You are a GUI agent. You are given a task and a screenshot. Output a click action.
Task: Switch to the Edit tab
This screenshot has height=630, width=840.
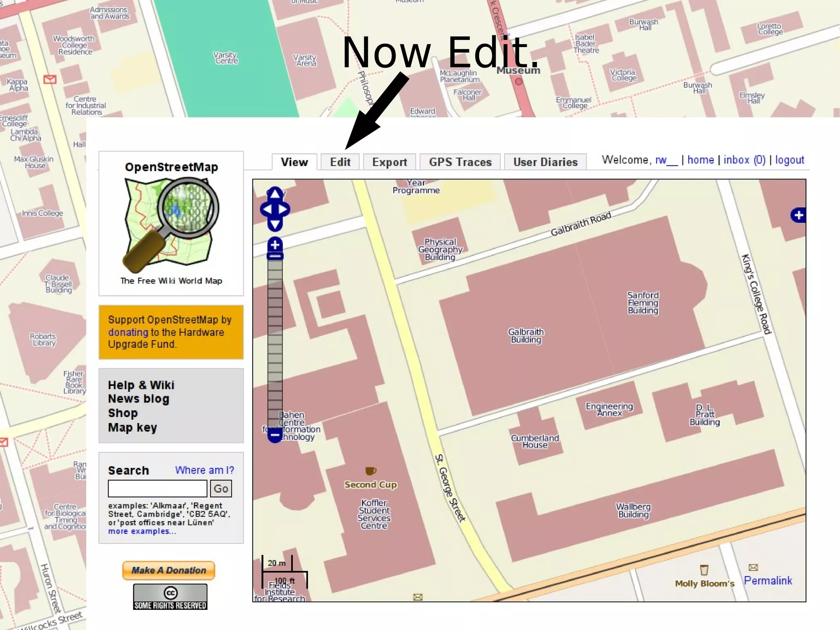[x=340, y=162]
